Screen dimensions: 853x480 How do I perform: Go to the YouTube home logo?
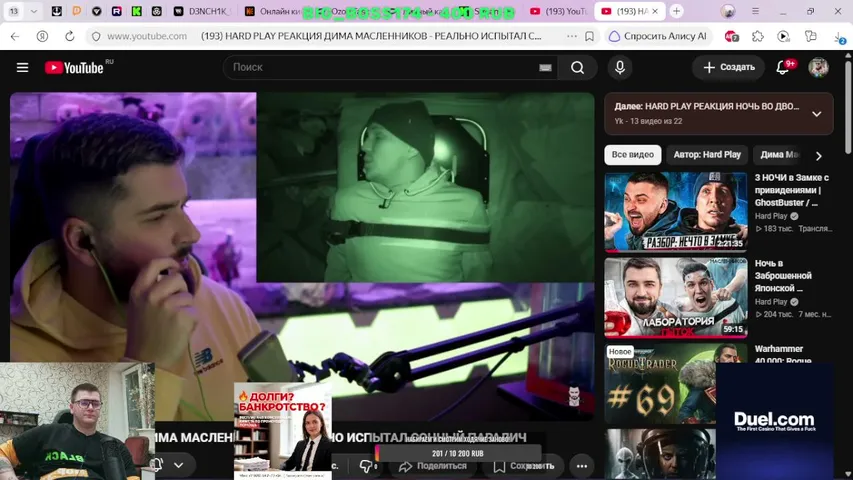pyautogui.click(x=74, y=67)
